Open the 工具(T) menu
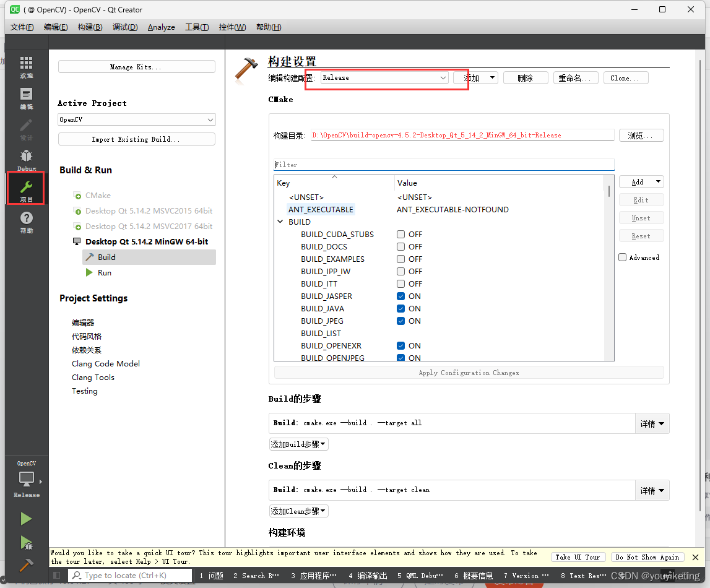 coord(197,27)
